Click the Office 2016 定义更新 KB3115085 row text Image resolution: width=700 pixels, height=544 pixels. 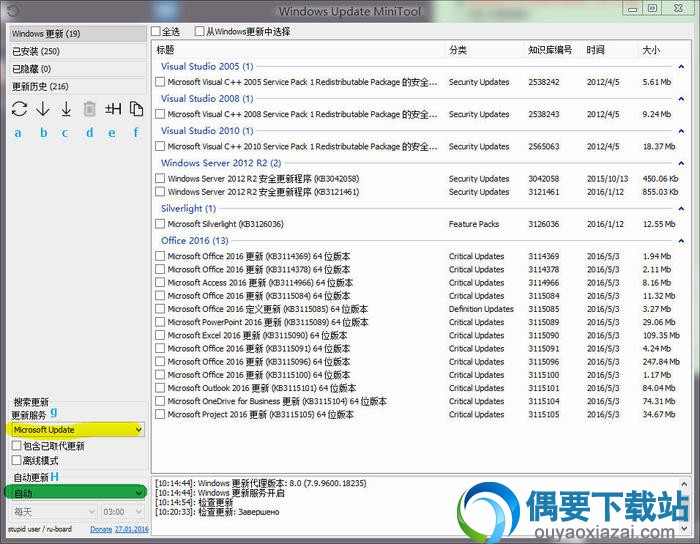pos(267,309)
